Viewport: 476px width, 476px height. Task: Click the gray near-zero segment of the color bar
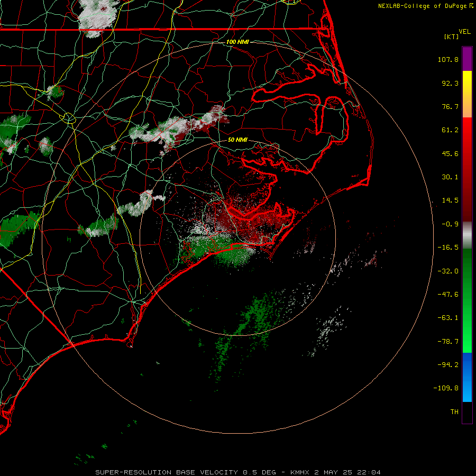[467, 235]
